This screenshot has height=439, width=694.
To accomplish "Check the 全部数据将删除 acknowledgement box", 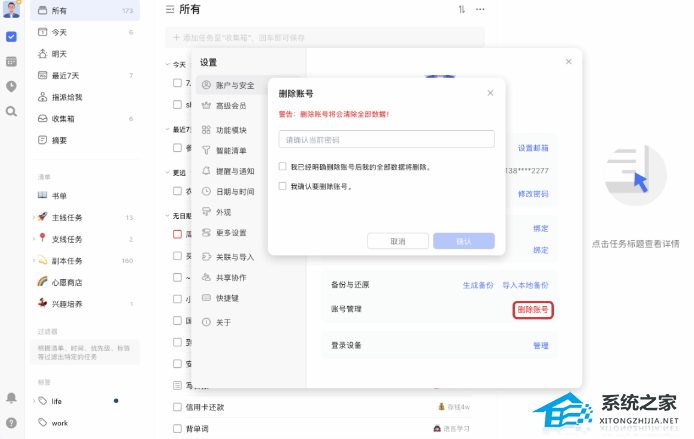I will click(x=282, y=166).
